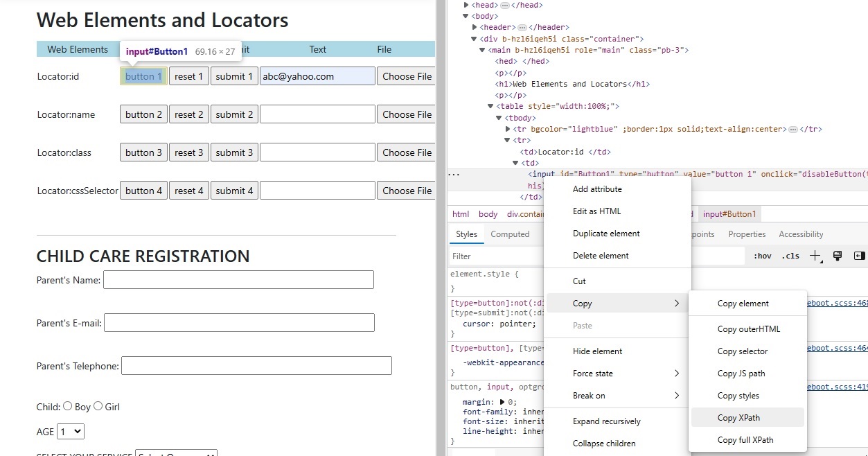The image size is (868, 456).
Task: Select Expand recursively
Action: 617,421
